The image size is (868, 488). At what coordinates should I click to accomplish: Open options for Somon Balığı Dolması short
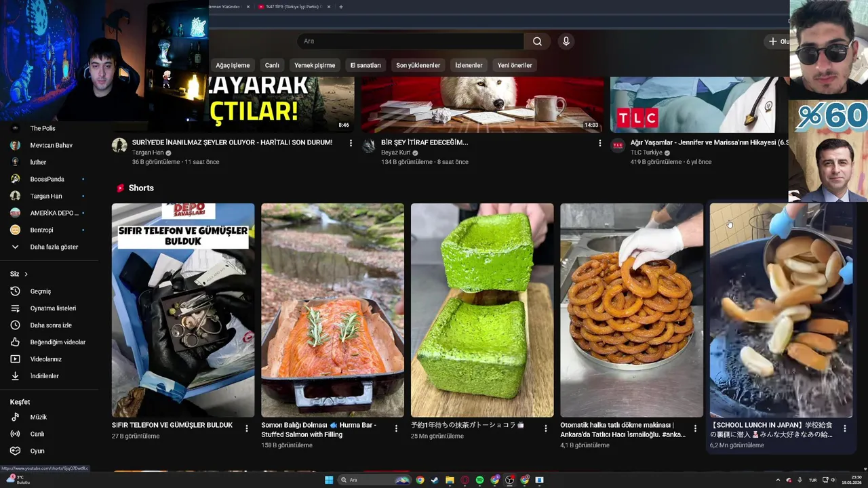(396, 428)
